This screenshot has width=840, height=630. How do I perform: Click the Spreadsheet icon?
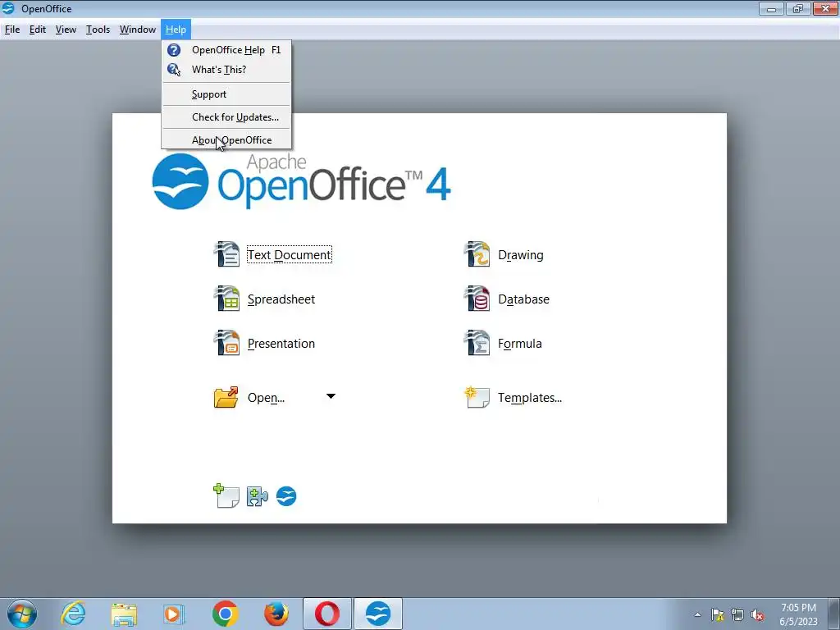tap(226, 299)
